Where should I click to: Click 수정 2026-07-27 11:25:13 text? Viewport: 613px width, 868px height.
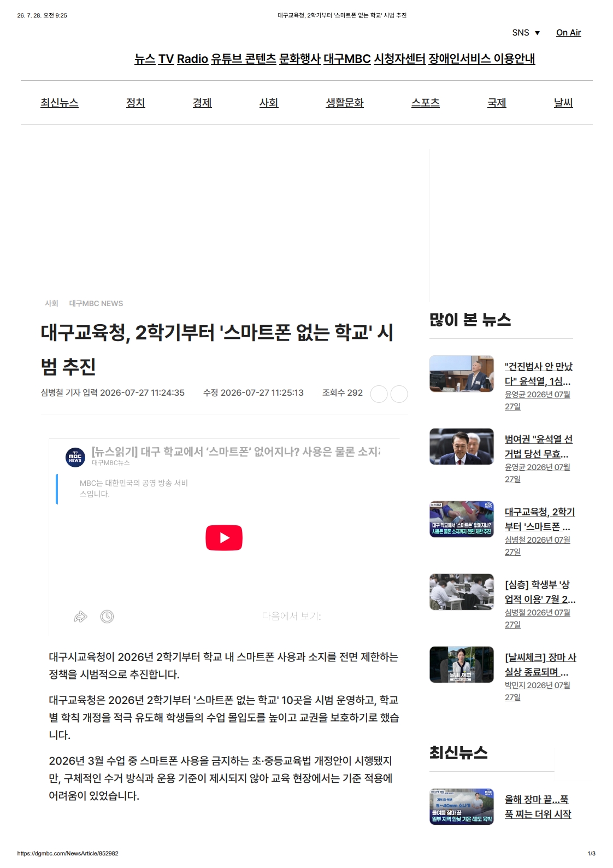(x=254, y=392)
